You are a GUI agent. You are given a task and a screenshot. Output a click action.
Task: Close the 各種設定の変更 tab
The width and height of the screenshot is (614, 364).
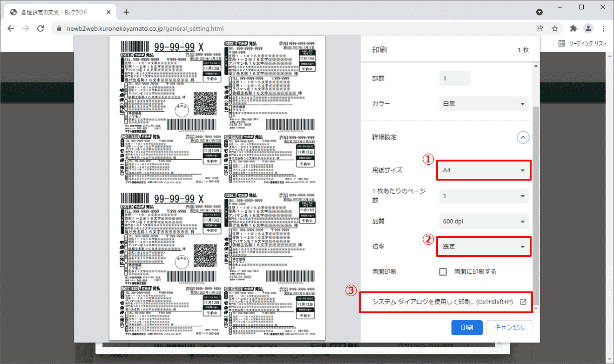pyautogui.click(x=108, y=12)
